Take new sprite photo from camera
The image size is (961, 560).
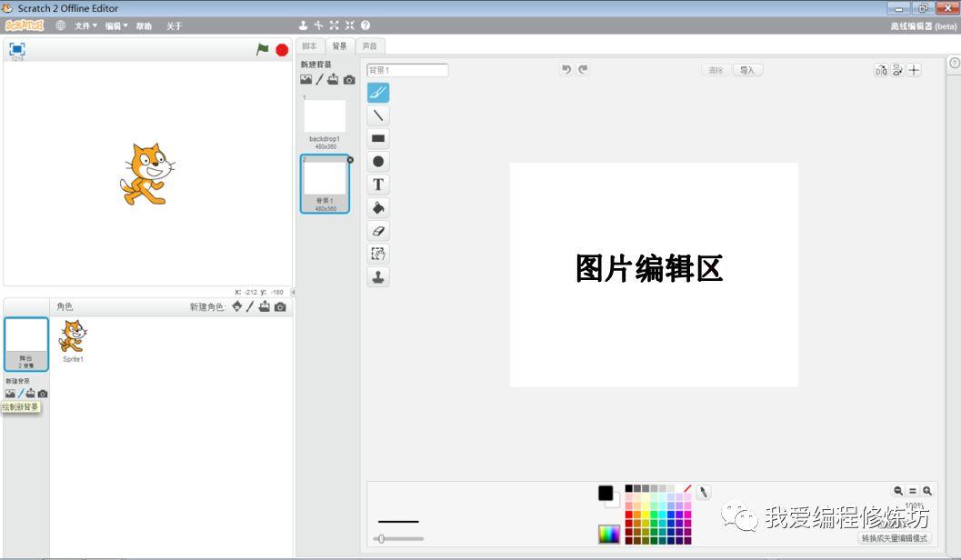click(x=280, y=306)
